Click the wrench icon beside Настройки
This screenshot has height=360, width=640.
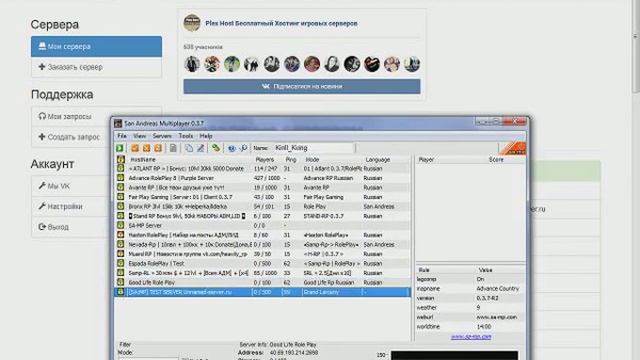[42, 206]
